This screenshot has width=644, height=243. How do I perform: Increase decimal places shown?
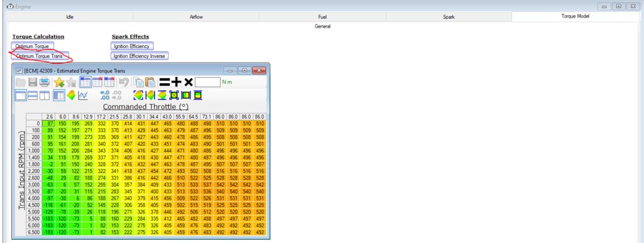tap(105, 95)
